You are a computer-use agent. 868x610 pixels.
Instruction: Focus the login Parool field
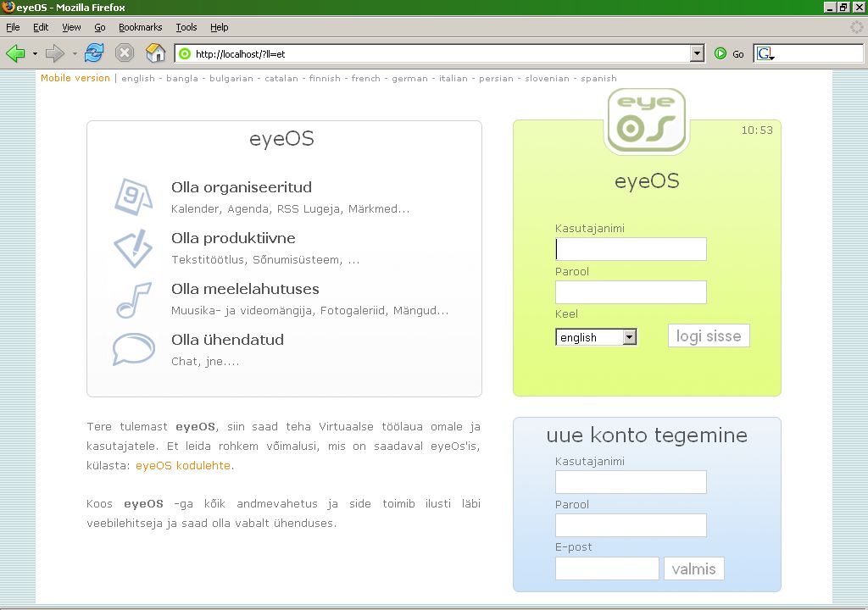[x=631, y=292]
